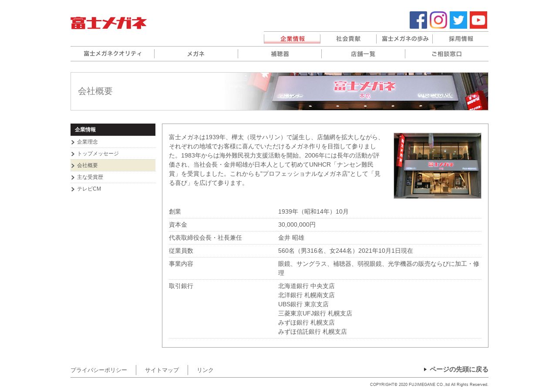Click the arrow icon beside テレビCM

pos(73,189)
